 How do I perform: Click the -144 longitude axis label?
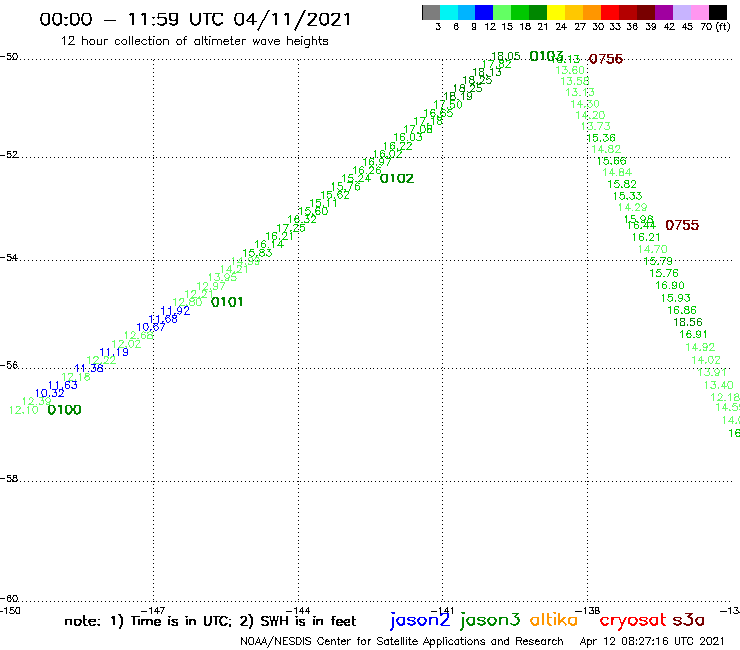point(298,611)
